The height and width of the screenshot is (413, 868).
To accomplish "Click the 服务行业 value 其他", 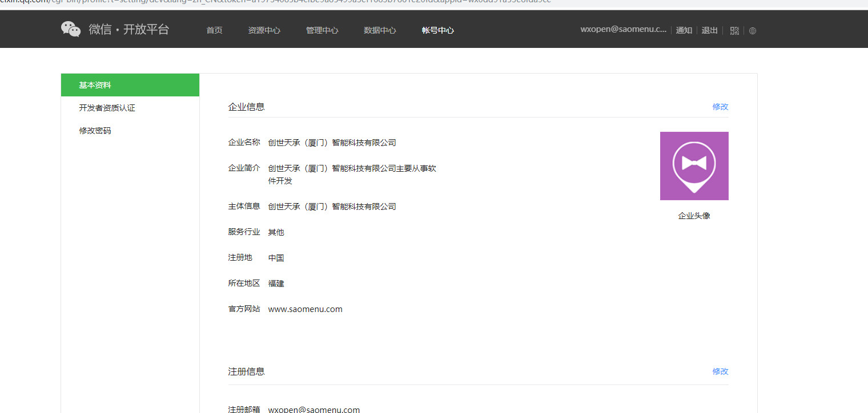I will [x=276, y=232].
